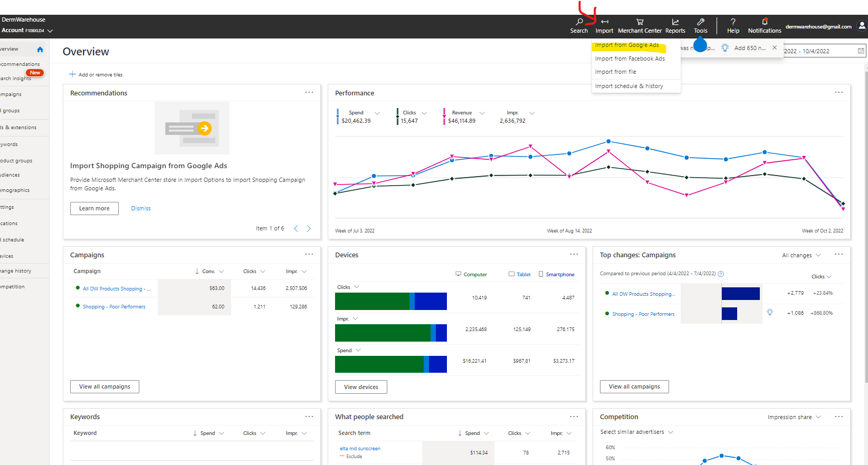868x465 pixels.
Task: Click the green Clicks device bar
Action: click(372, 301)
